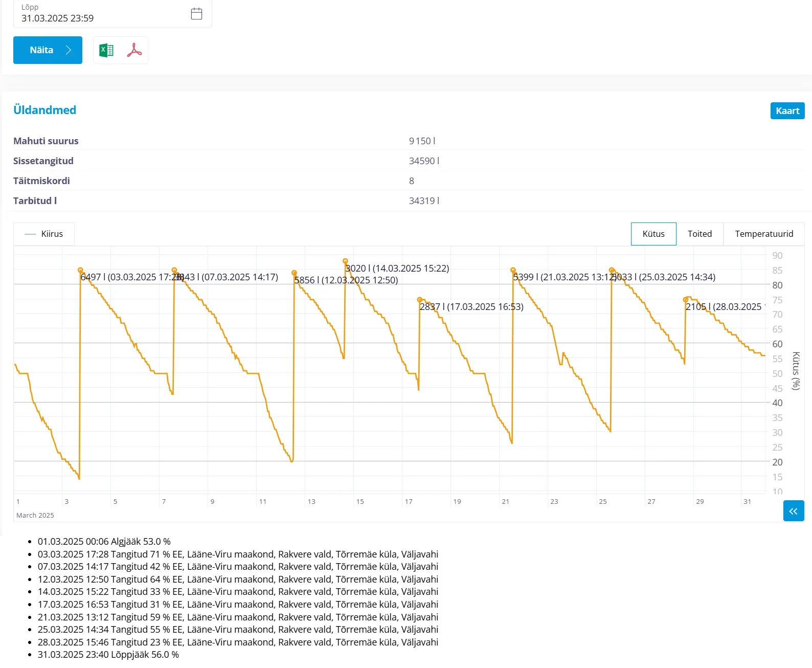Viewport: 812px width, 668px height.
Task: Select refuel marker 14.03.2025 15:22
Action: (345, 261)
